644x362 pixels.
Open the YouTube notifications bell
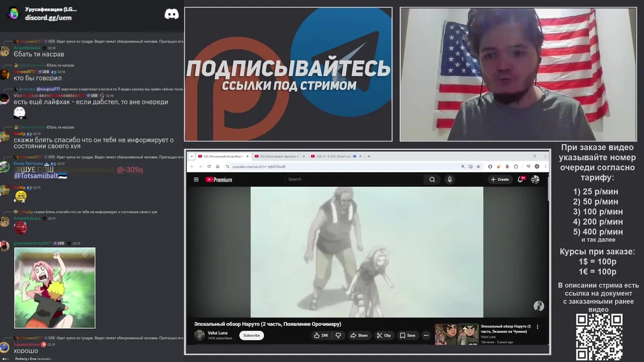[x=521, y=179]
